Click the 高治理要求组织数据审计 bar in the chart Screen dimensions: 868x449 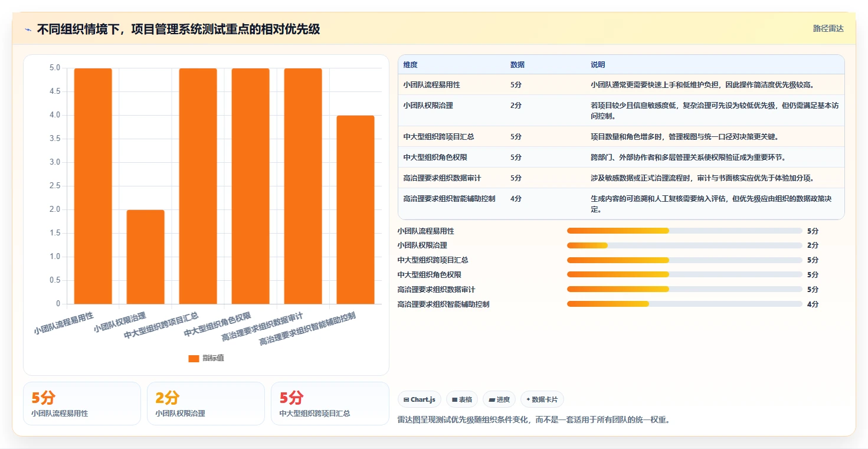click(303, 186)
